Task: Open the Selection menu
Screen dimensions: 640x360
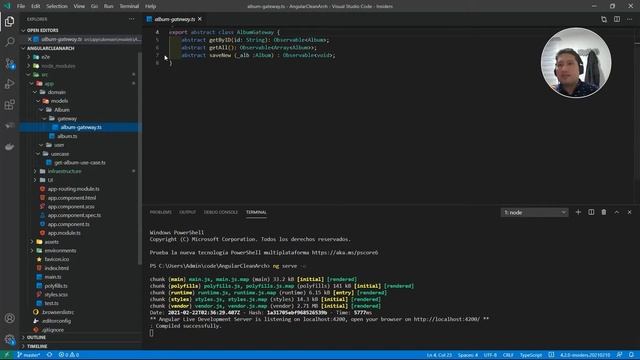Action: pyautogui.click(x=57, y=6)
